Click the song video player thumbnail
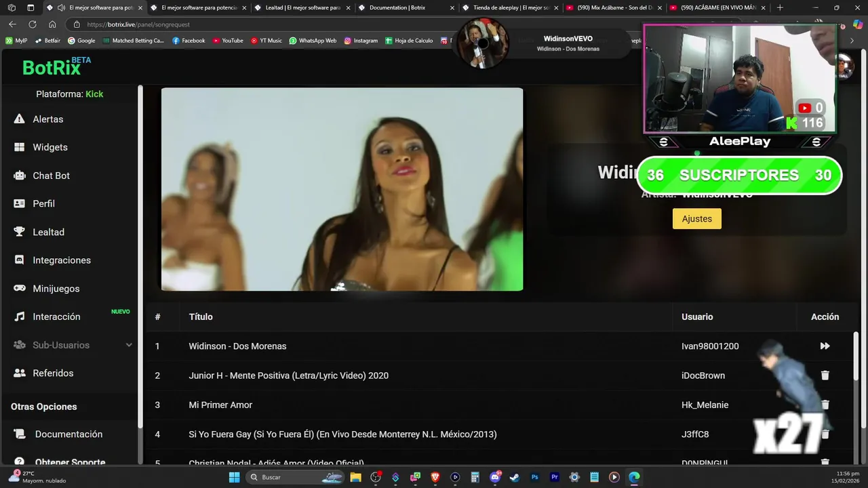Viewport: 868px width, 488px height. [x=342, y=189]
